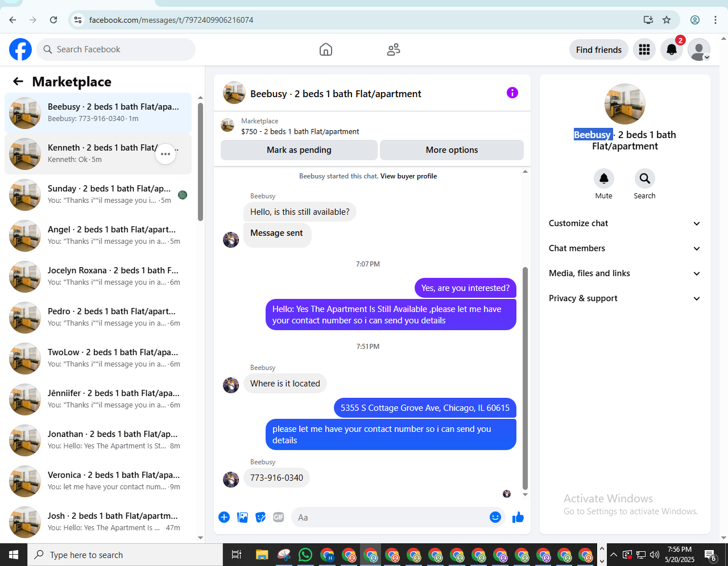Open Sunday conversation in list
Screen dimensions: 728x566
98,195
